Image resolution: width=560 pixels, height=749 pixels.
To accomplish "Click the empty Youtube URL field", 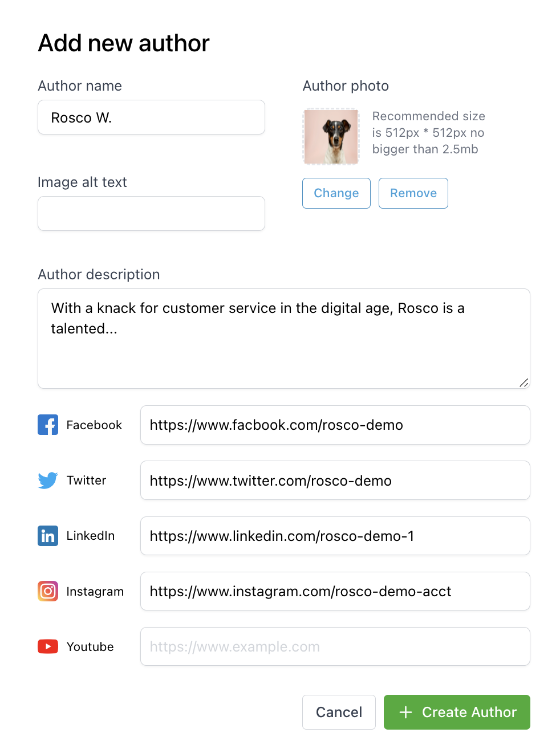I will (335, 646).
